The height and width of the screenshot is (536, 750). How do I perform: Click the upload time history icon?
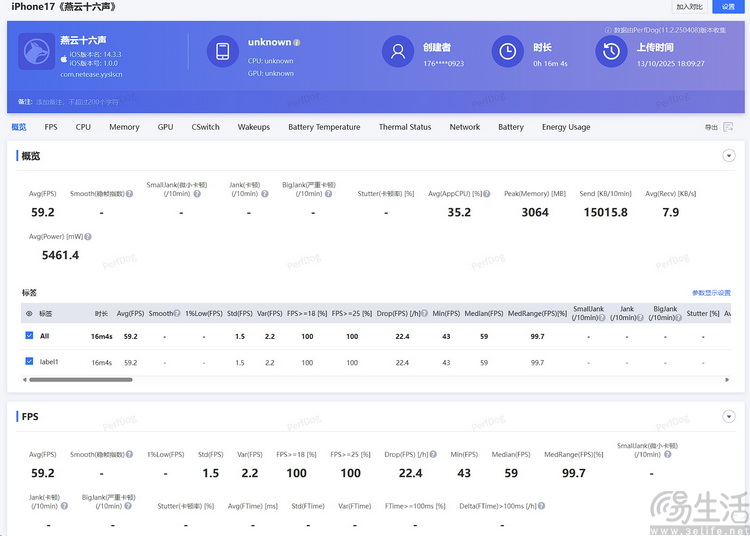coord(611,52)
